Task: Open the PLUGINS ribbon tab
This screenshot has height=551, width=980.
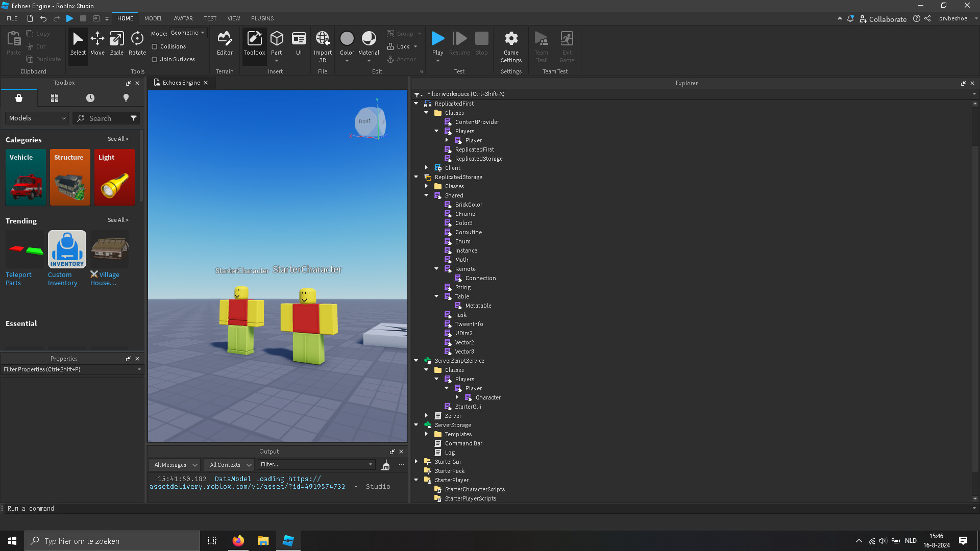Action: point(262,18)
